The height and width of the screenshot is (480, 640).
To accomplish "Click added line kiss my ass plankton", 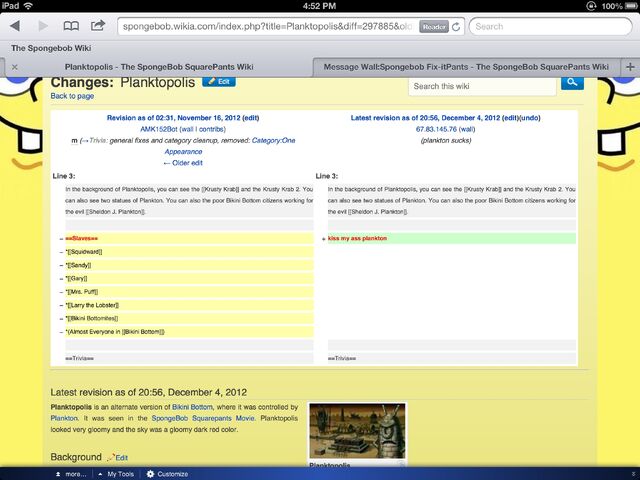I will click(452, 238).
